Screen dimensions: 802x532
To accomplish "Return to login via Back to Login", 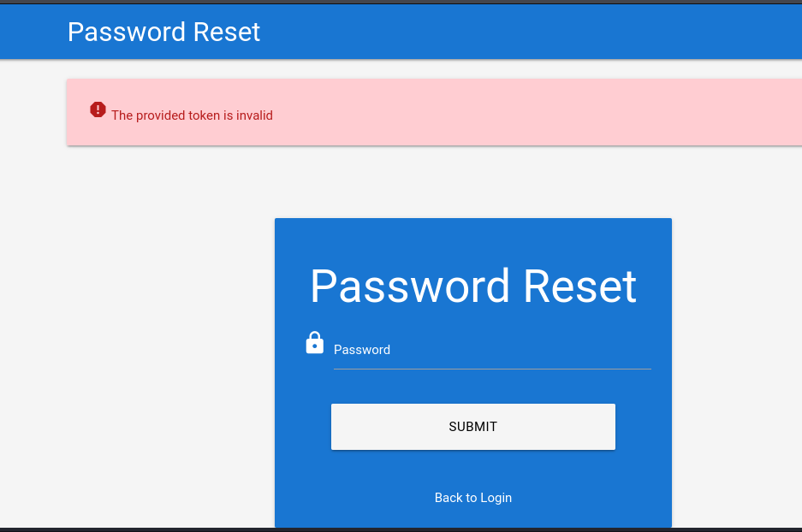I will point(472,497).
